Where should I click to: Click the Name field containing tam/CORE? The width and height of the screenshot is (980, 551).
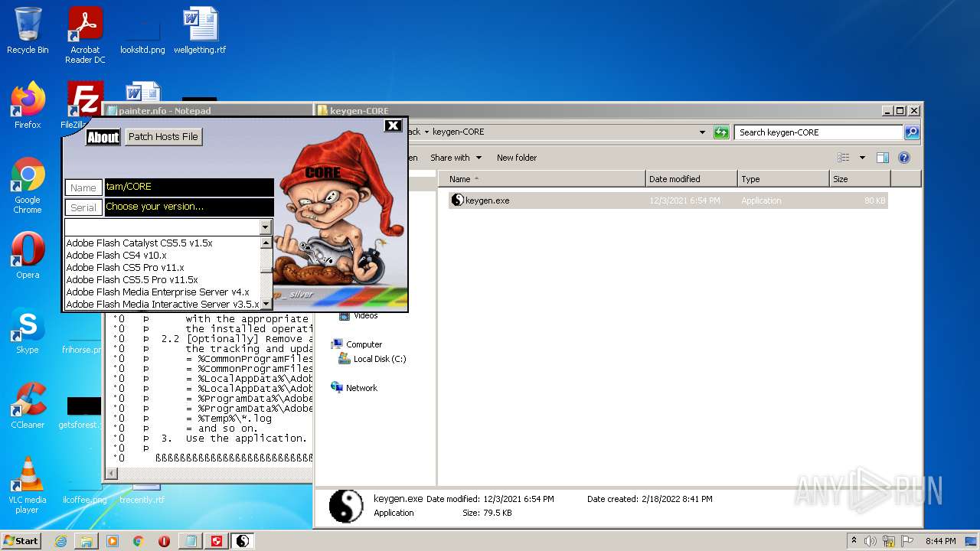point(189,187)
